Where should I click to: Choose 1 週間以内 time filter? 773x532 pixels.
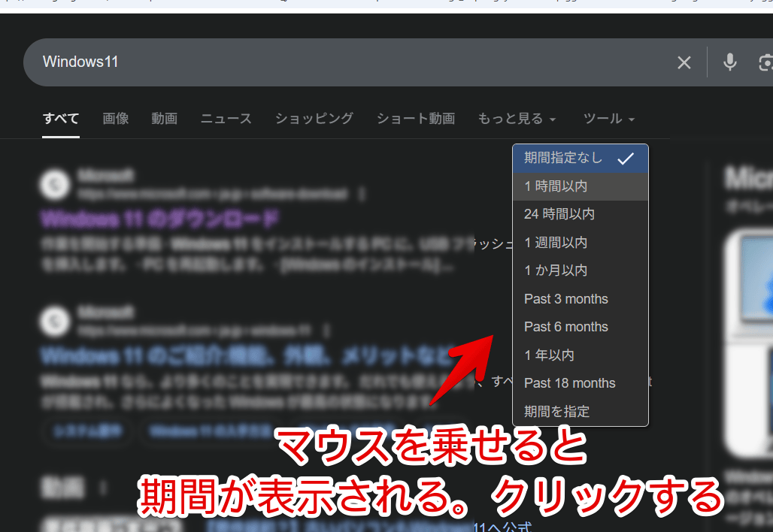pyautogui.click(x=581, y=243)
